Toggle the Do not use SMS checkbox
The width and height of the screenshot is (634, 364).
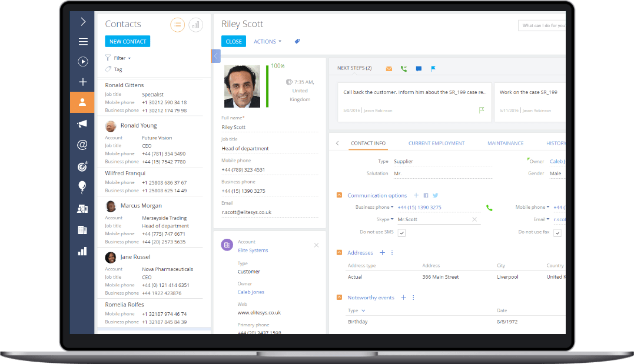pyautogui.click(x=401, y=233)
